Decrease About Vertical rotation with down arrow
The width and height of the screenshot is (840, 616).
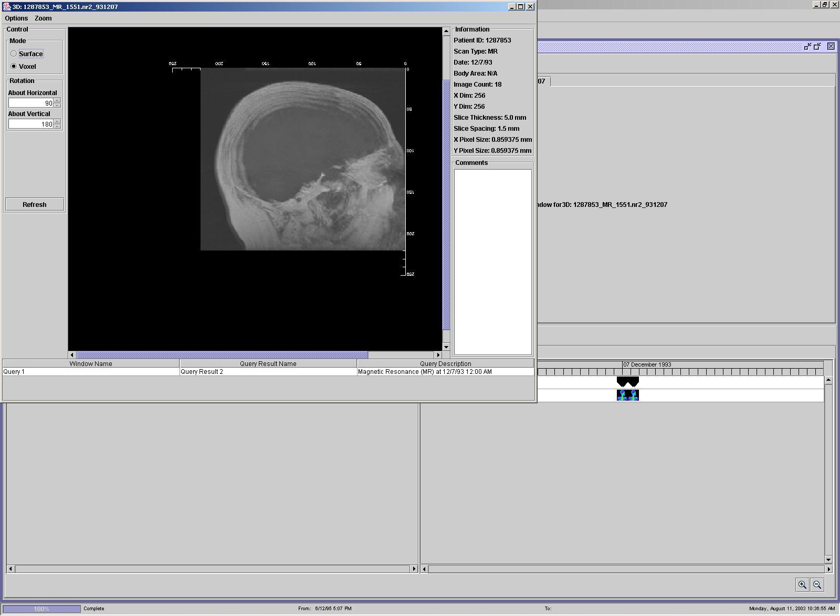click(x=57, y=127)
